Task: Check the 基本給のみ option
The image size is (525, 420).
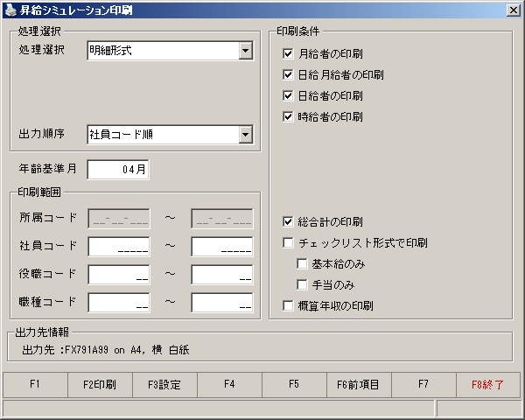Action: click(302, 264)
